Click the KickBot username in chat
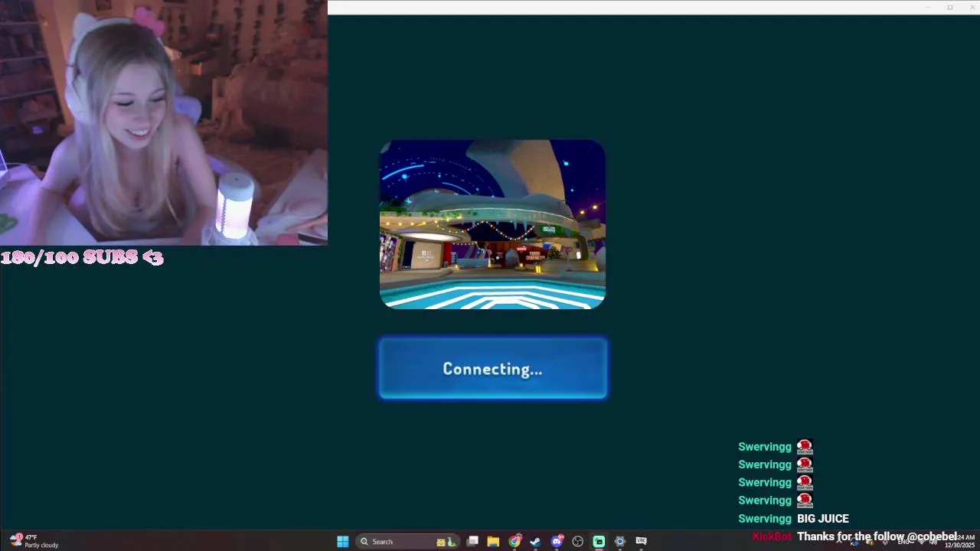Viewport: 980px width, 551px height. point(772,536)
